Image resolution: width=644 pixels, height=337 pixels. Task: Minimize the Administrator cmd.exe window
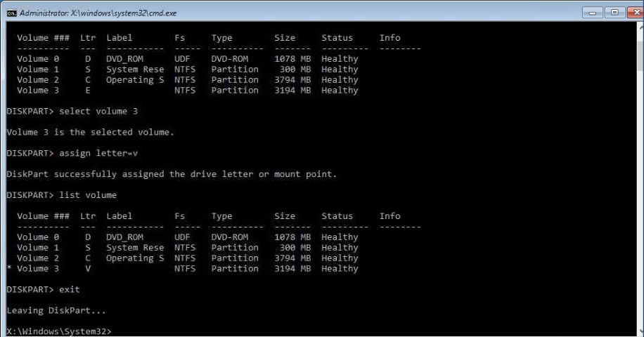592,13
